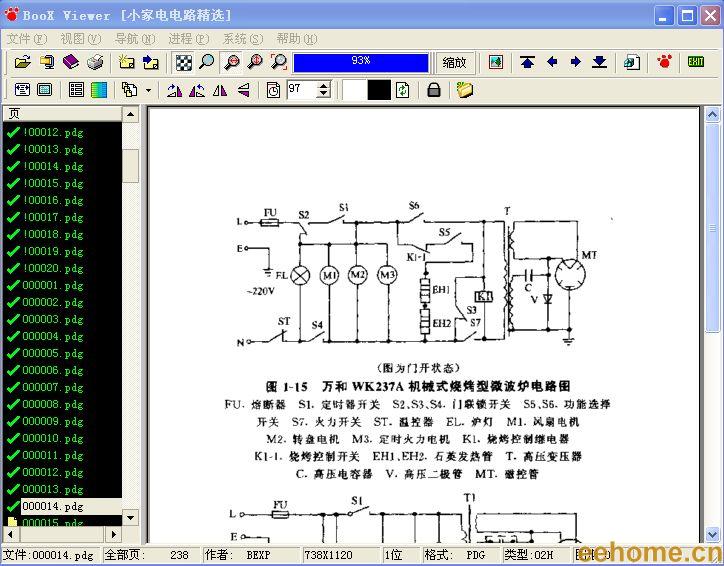Toggle the padlock lock button
Viewport: 724px width, 566px height.
pos(434,90)
